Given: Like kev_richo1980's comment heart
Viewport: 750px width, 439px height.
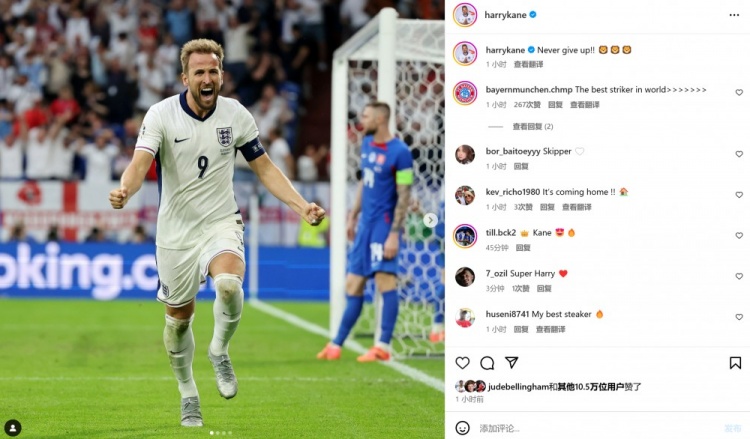Looking at the screenshot, I should pos(739,195).
